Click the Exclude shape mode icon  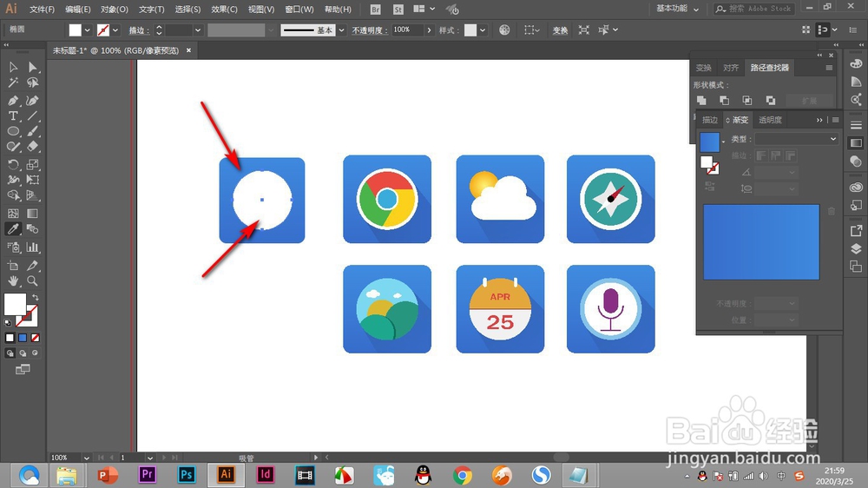[x=770, y=100]
